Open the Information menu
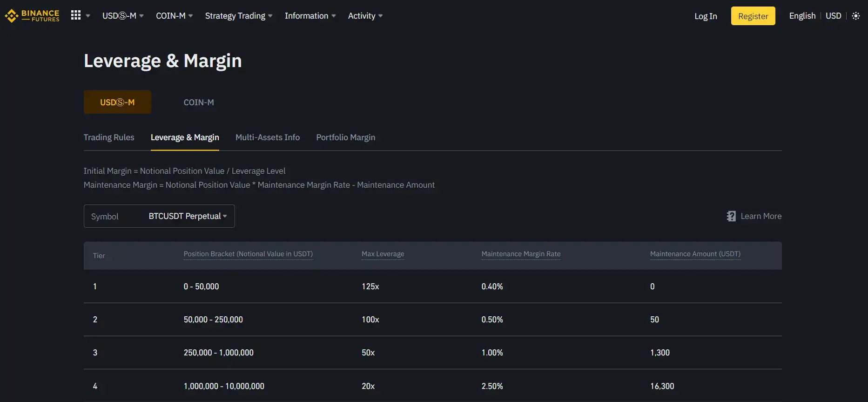The height and width of the screenshot is (402, 868). (310, 16)
